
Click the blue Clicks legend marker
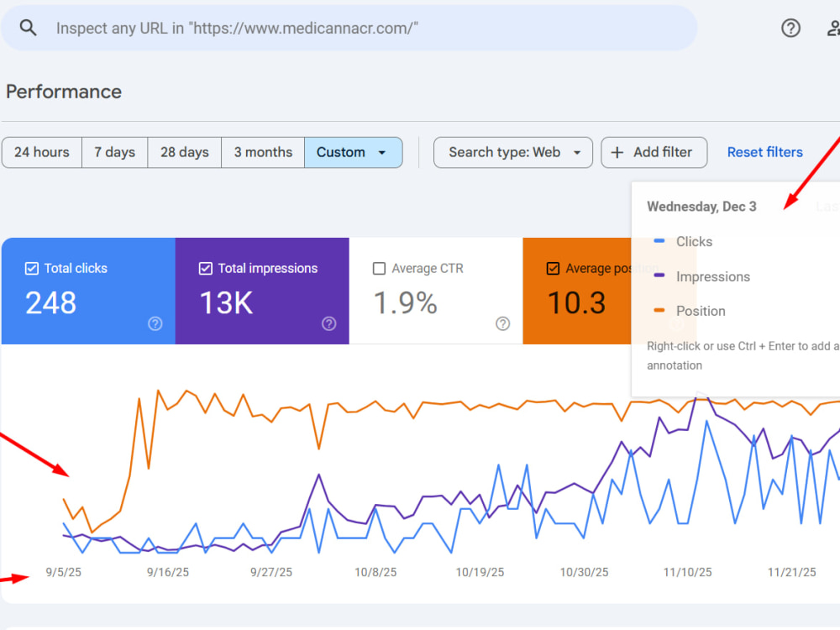[659, 241]
